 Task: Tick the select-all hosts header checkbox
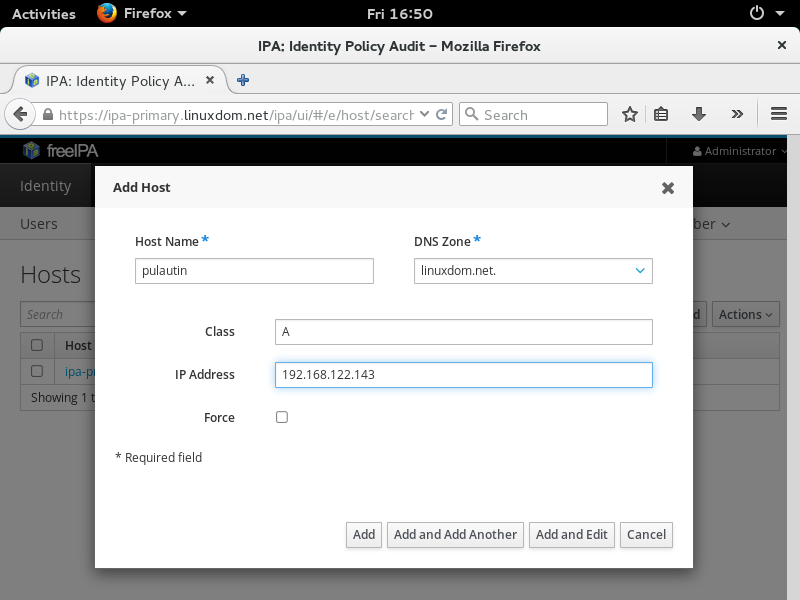[37, 345]
